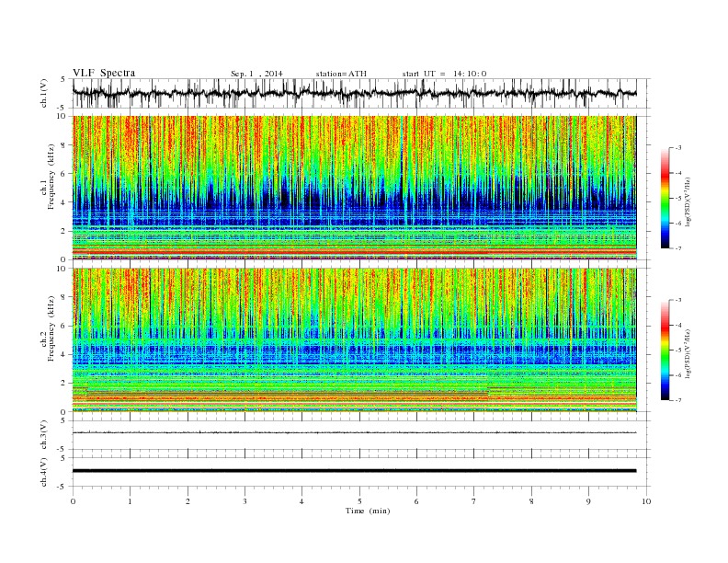Click the ch.2 spectrogram color scale bar
The height and width of the screenshot is (563, 728).
(x=665, y=350)
